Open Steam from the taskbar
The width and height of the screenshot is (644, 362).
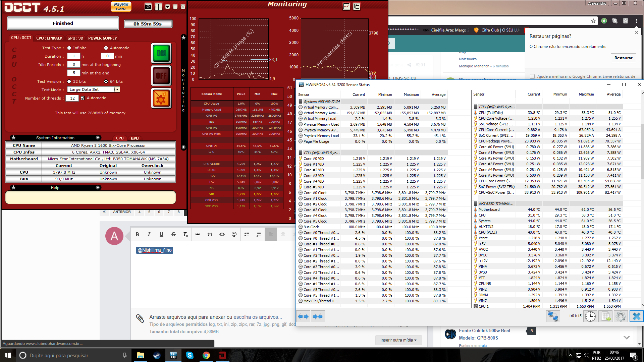pos(157,355)
